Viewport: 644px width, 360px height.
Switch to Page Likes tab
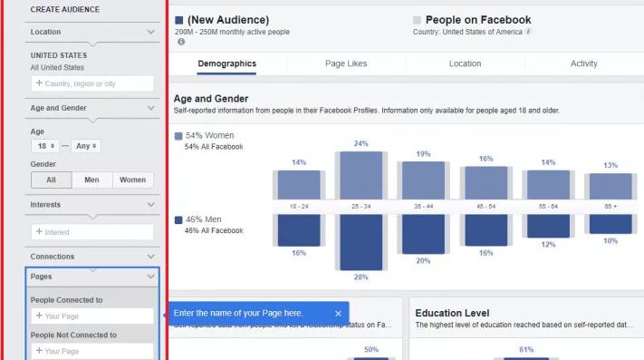(x=346, y=63)
